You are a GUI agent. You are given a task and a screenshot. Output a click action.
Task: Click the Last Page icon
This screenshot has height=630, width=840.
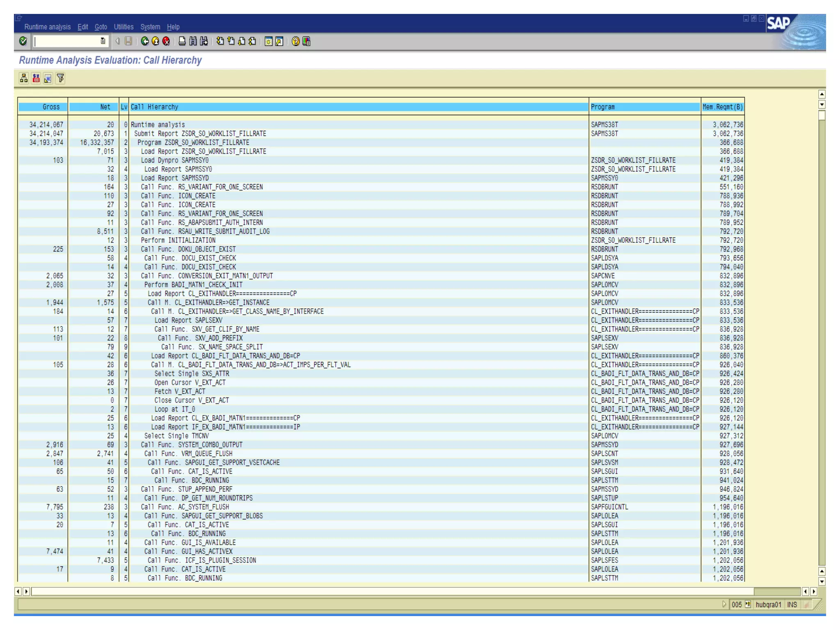click(252, 41)
